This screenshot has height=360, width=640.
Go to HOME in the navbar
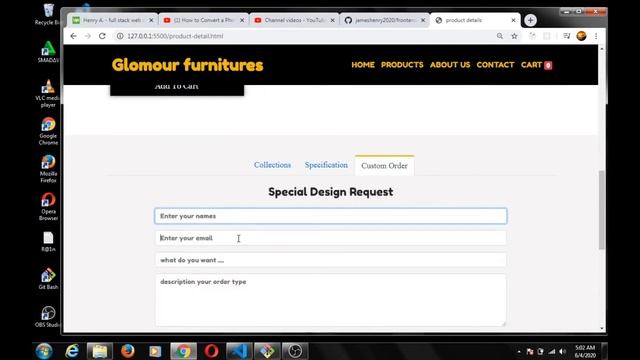pos(363,65)
